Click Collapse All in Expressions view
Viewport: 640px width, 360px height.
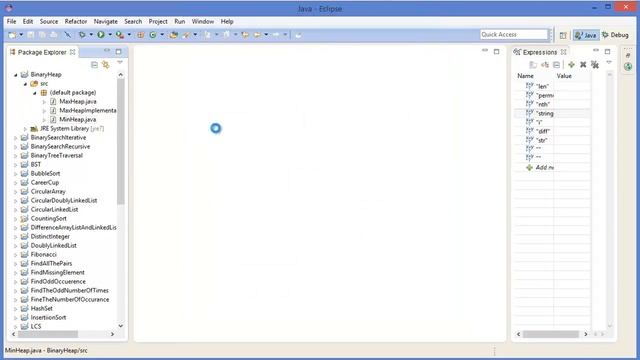pos(557,64)
